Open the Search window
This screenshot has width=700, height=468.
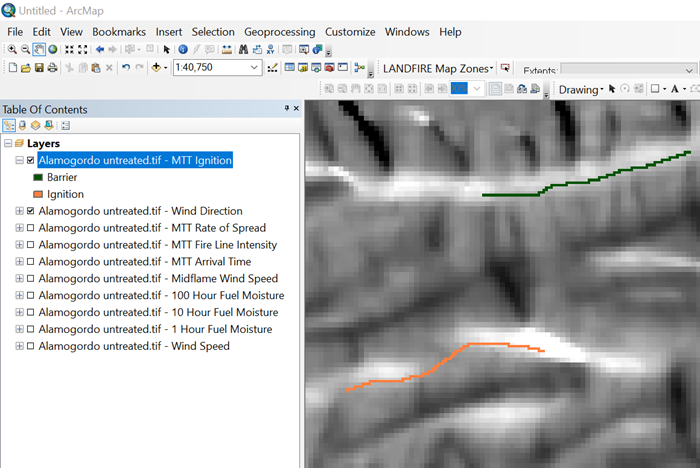[x=316, y=68]
